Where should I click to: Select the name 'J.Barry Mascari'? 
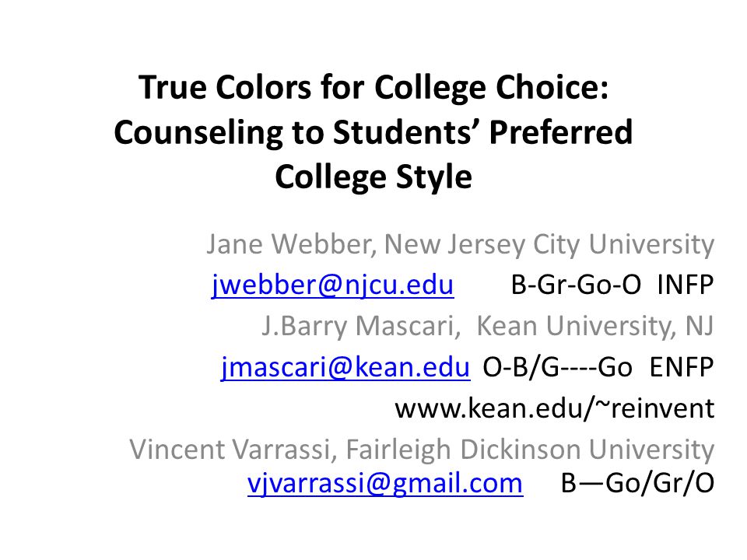coord(360,326)
